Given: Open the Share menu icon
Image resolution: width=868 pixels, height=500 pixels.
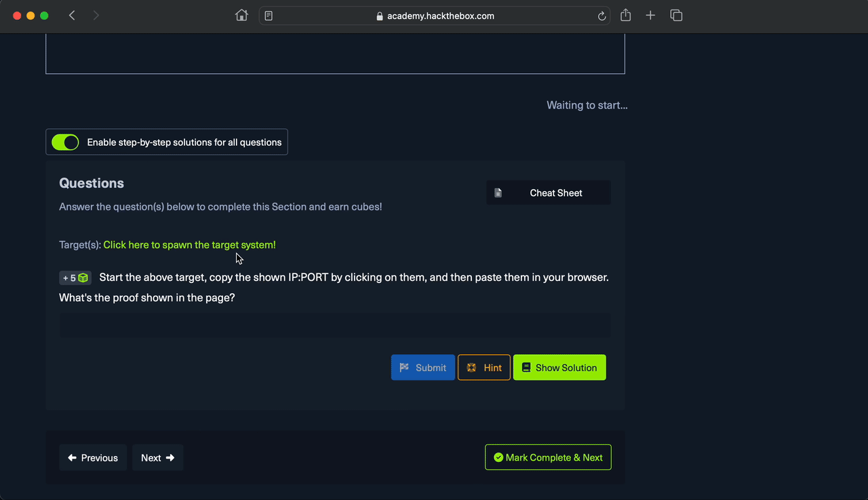Looking at the screenshot, I should point(625,16).
